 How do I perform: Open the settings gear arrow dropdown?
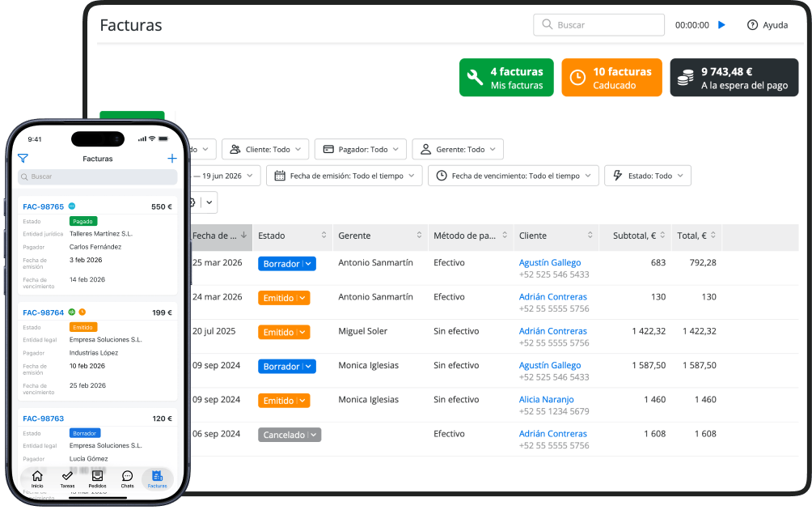point(209,202)
